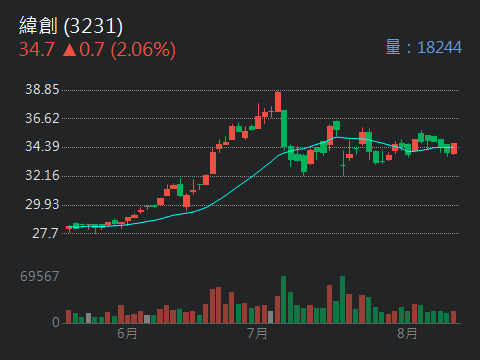Click the 34.39 price axis label
The height and width of the screenshot is (360, 480).
[x=42, y=146]
